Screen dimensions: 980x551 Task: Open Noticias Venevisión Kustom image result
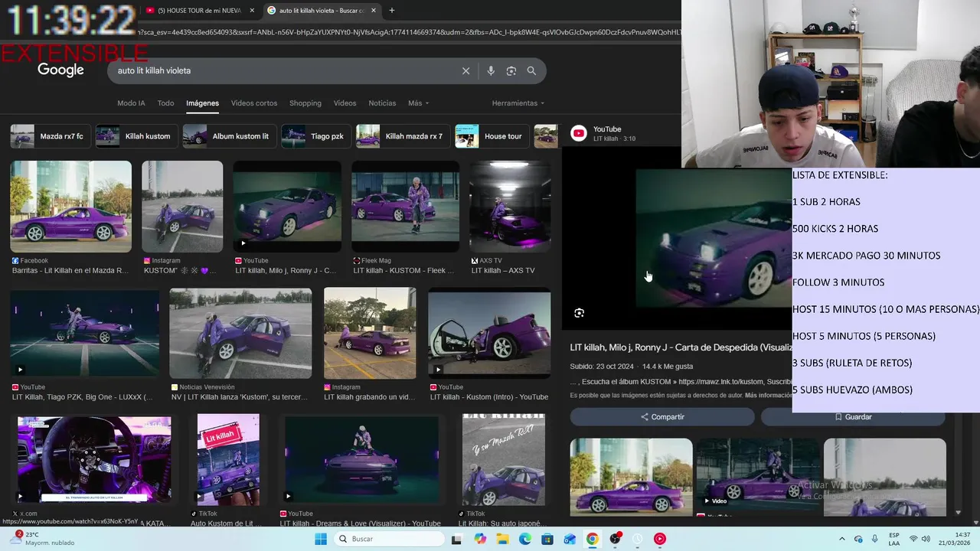(x=240, y=333)
